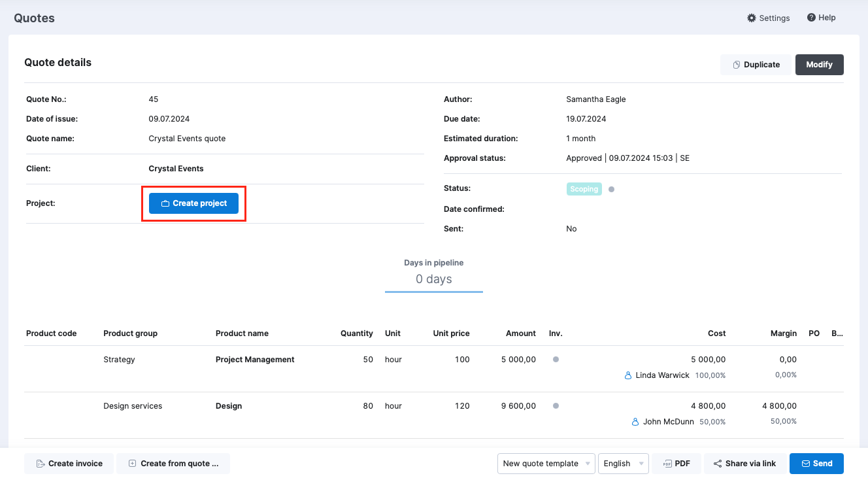
Task: Click the Create from quote button
Action: click(173, 464)
